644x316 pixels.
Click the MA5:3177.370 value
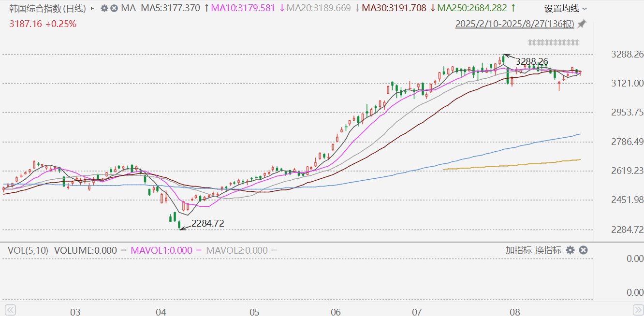tap(171, 8)
